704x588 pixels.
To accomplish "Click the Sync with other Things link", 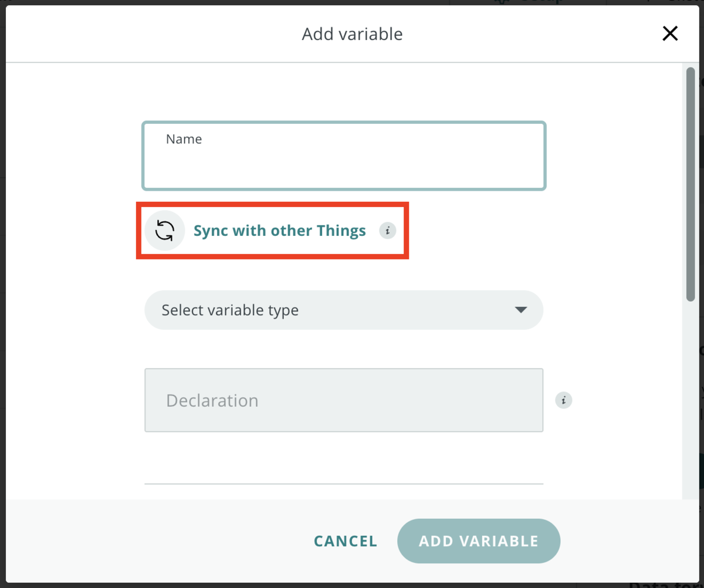I will tap(280, 231).
